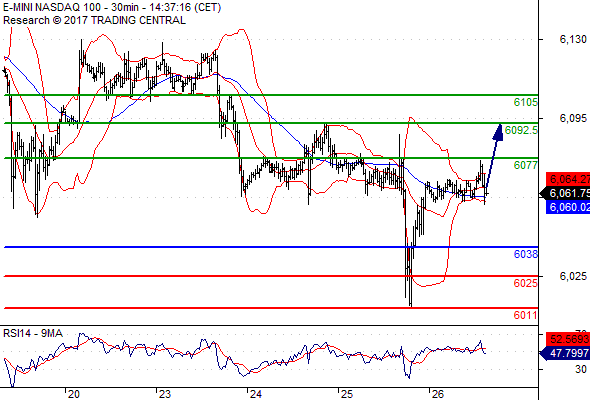Viewport: 590px width, 400px height.
Task: Click the red 6011 support level label
Action: 526,315
